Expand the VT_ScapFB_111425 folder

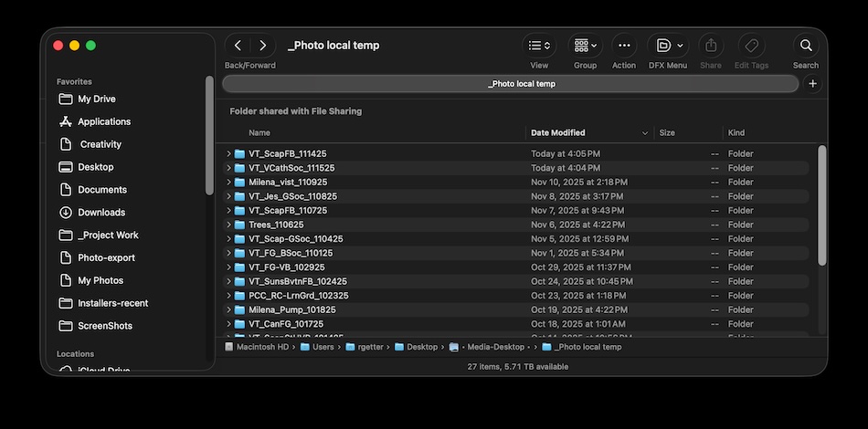coord(228,153)
